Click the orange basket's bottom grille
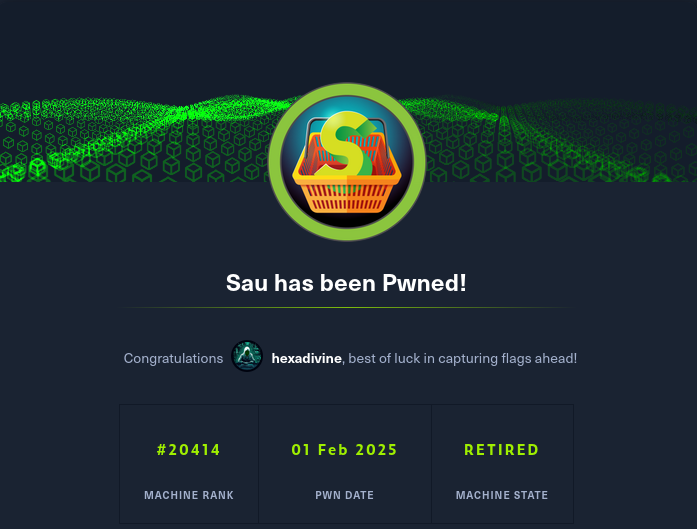The image size is (697, 529). tap(347, 198)
